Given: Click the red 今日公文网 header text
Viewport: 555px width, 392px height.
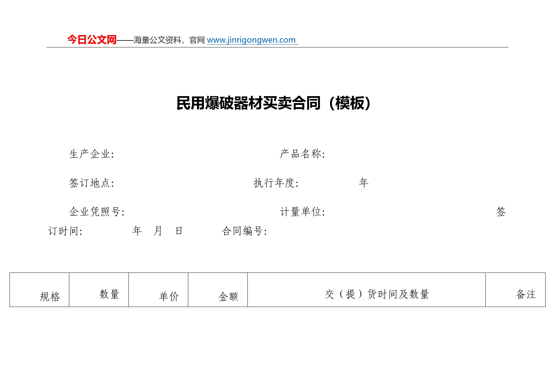Looking at the screenshot, I should [92, 40].
